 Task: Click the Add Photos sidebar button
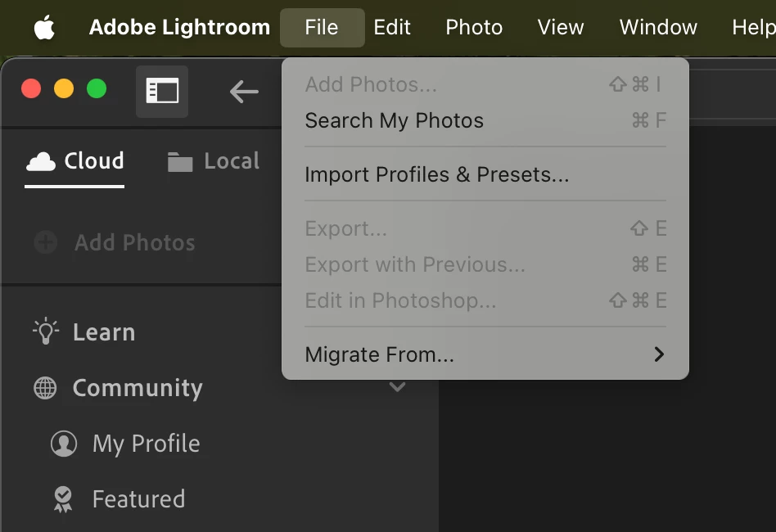coord(115,242)
